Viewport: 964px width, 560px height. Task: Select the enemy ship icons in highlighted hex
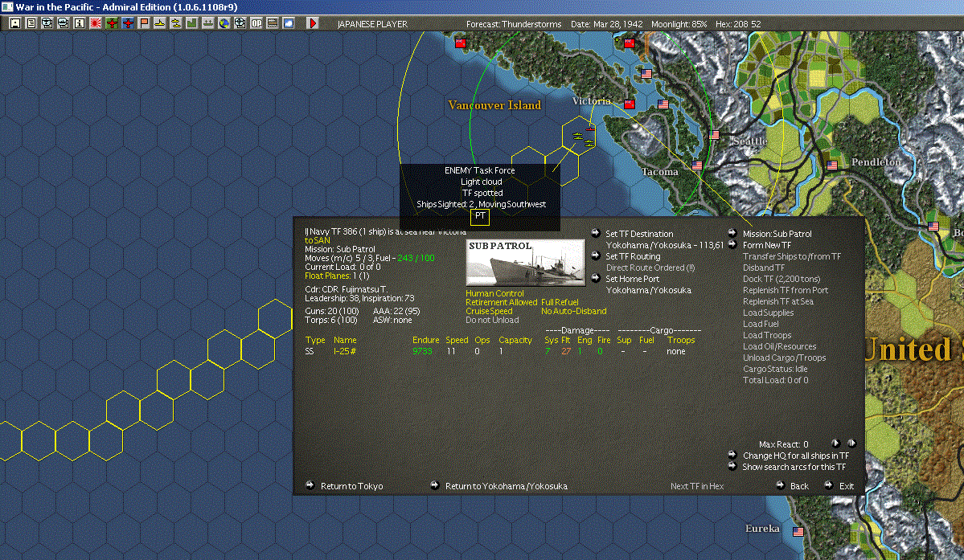click(584, 137)
